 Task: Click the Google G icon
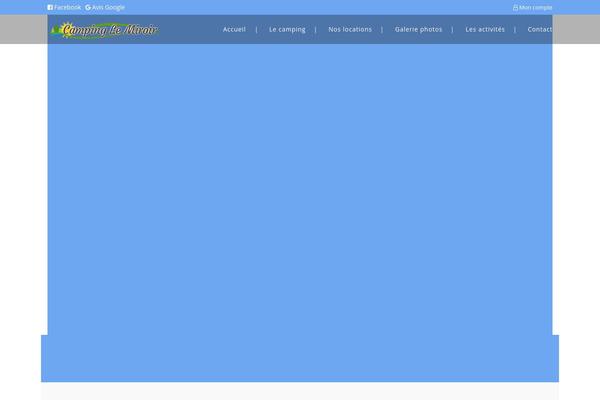[88, 7]
